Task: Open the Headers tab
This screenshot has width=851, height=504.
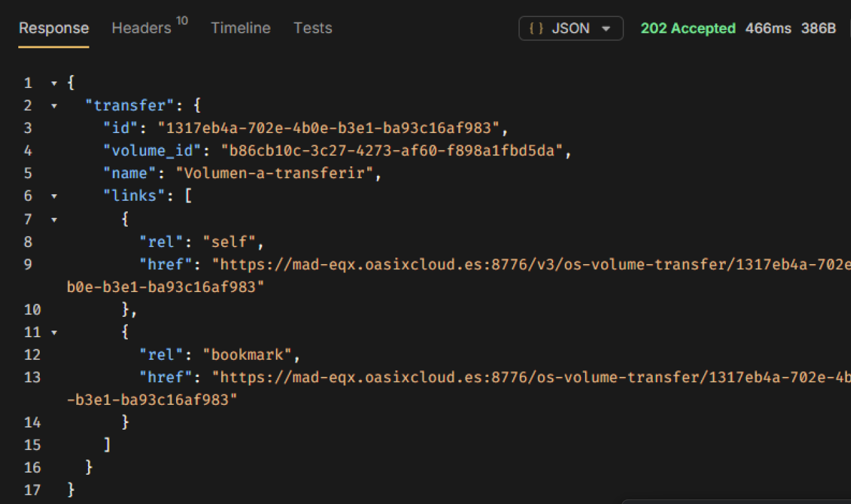Action: click(142, 28)
